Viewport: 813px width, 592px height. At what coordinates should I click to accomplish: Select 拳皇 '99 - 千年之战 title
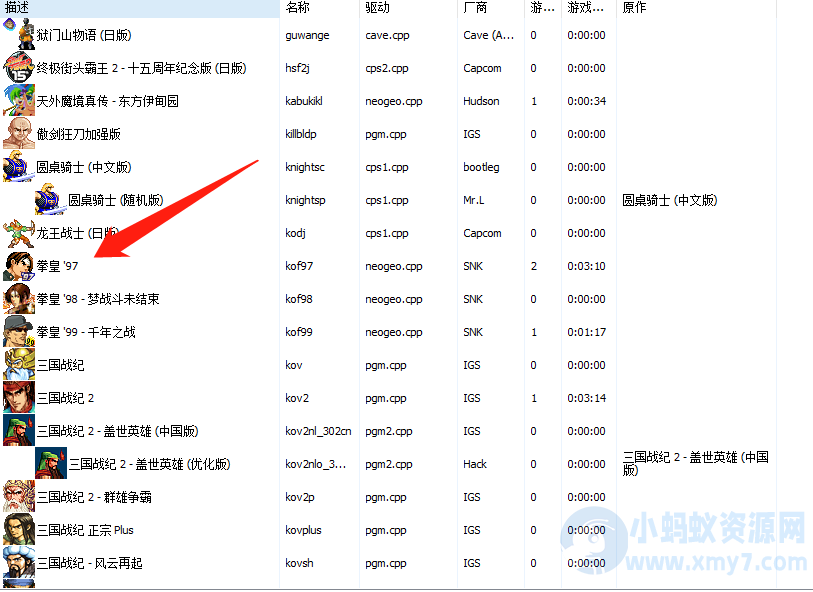pyautogui.click(x=86, y=332)
